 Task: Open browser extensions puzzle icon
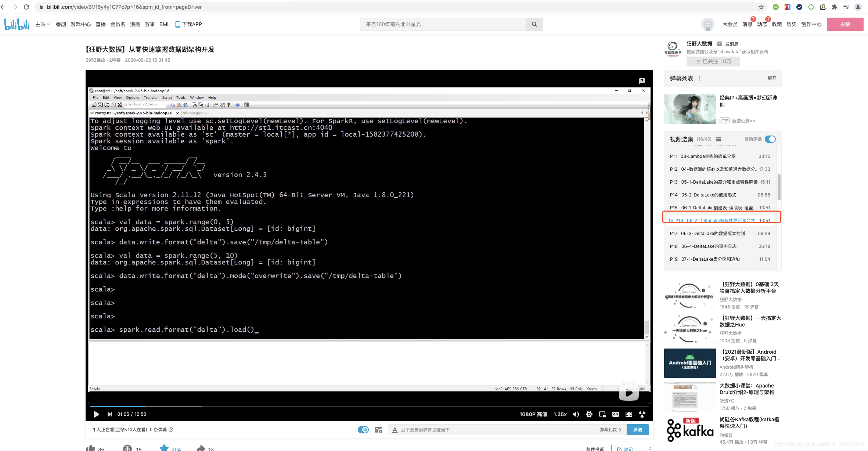(x=835, y=7)
